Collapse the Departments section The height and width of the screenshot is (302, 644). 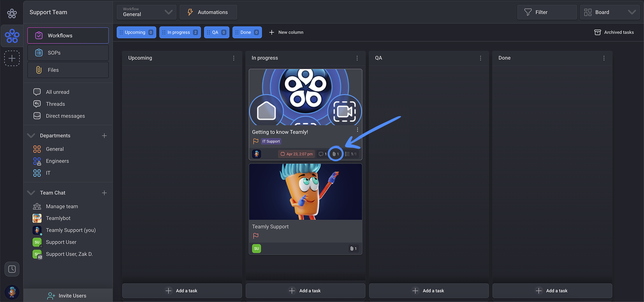coord(31,135)
